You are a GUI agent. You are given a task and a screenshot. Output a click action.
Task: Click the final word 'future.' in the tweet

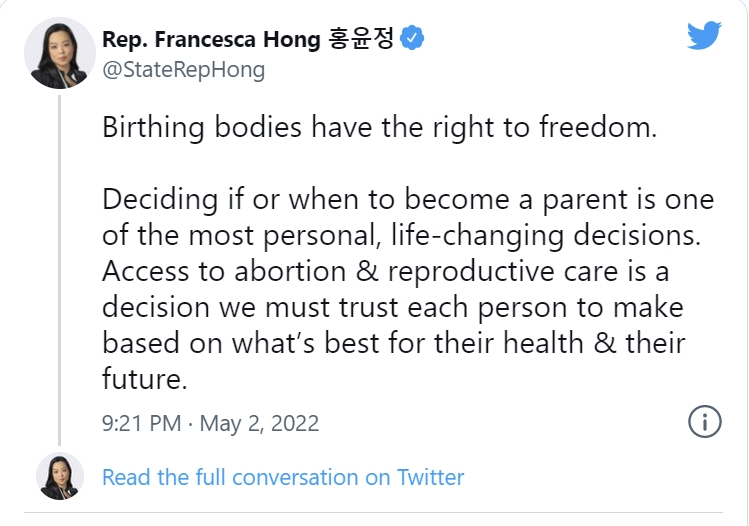pos(145,378)
